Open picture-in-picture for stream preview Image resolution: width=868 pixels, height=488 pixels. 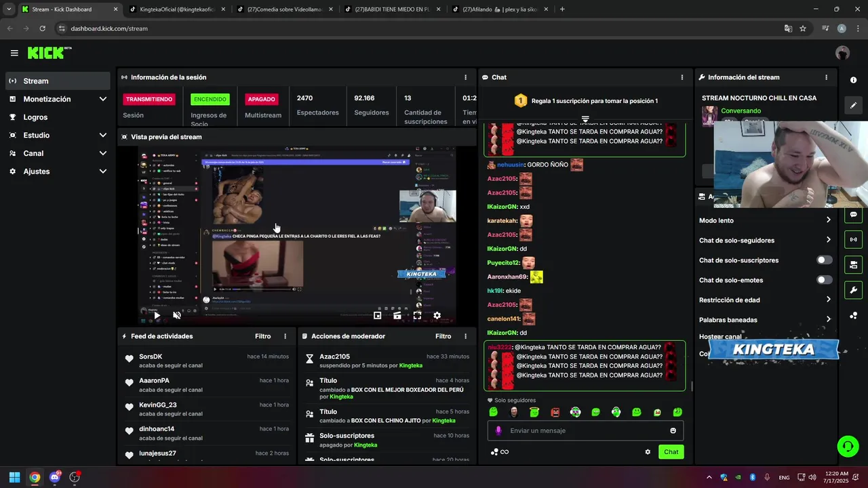click(x=378, y=315)
